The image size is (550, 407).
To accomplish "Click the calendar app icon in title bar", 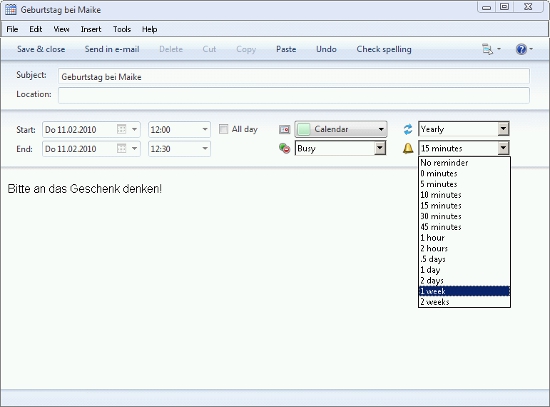I will coord(11,9).
